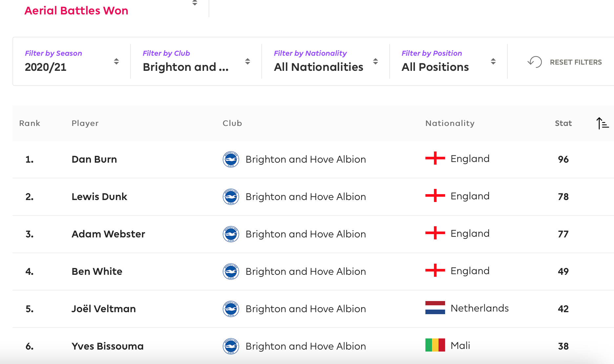Open the Filter by Club dropdown
614x364 pixels.
196,61
